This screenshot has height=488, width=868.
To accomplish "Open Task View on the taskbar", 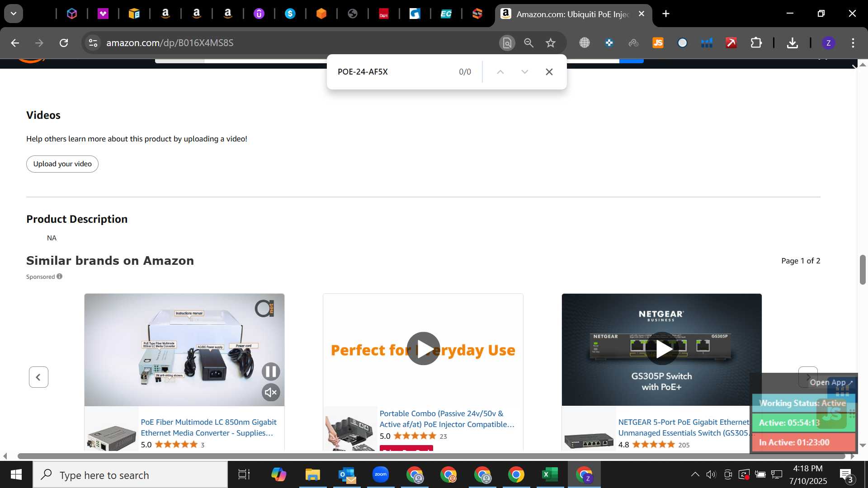I will 244,475.
